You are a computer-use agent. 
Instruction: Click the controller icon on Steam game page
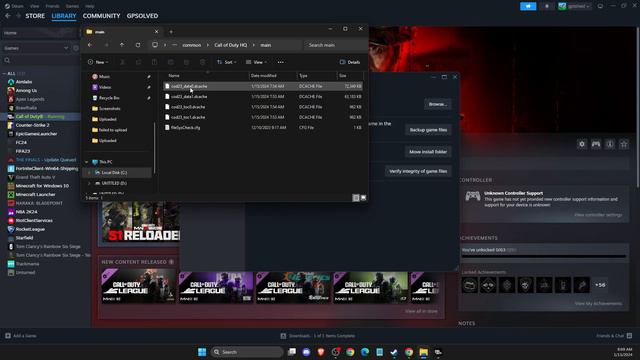click(596, 144)
